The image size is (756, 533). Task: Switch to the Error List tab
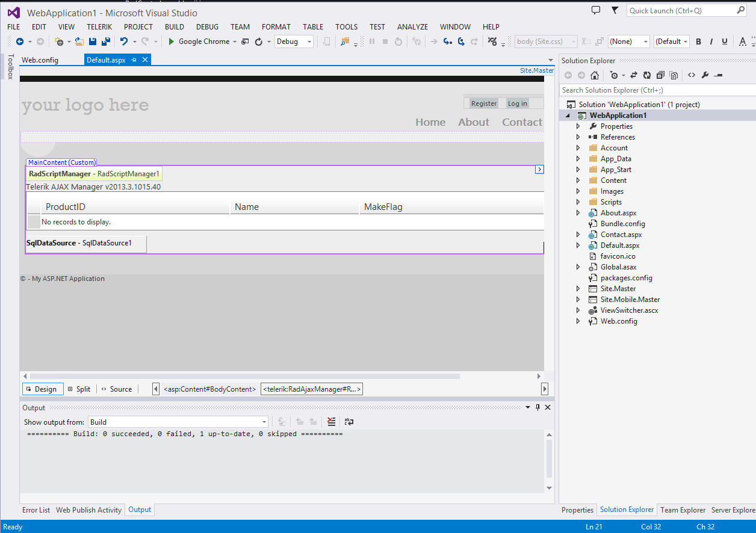point(36,510)
